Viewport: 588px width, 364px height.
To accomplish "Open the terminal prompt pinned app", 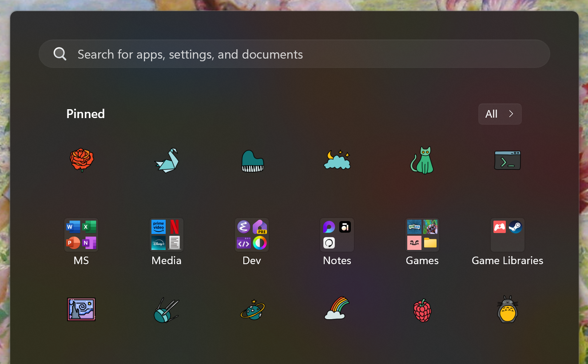I will point(508,160).
